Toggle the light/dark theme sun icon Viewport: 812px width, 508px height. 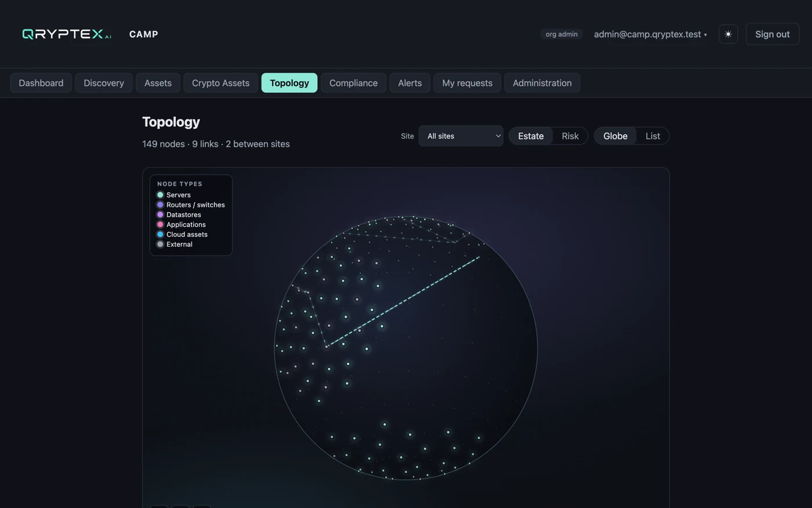728,34
